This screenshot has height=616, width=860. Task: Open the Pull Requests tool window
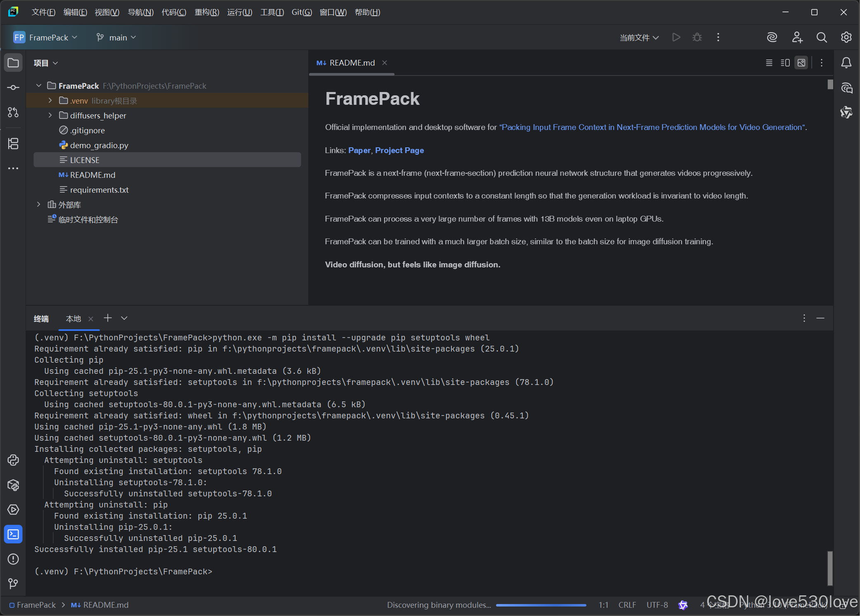pyautogui.click(x=13, y=112)
